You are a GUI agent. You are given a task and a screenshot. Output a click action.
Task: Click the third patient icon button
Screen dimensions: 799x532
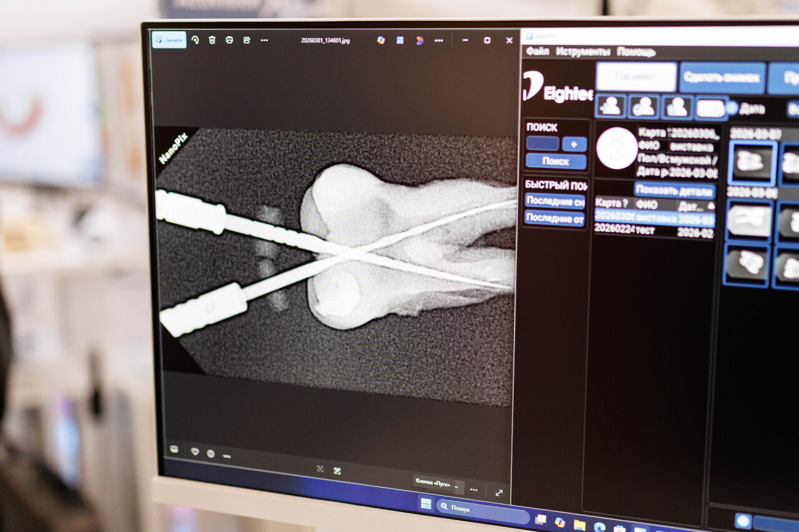[x=677, y=107]
